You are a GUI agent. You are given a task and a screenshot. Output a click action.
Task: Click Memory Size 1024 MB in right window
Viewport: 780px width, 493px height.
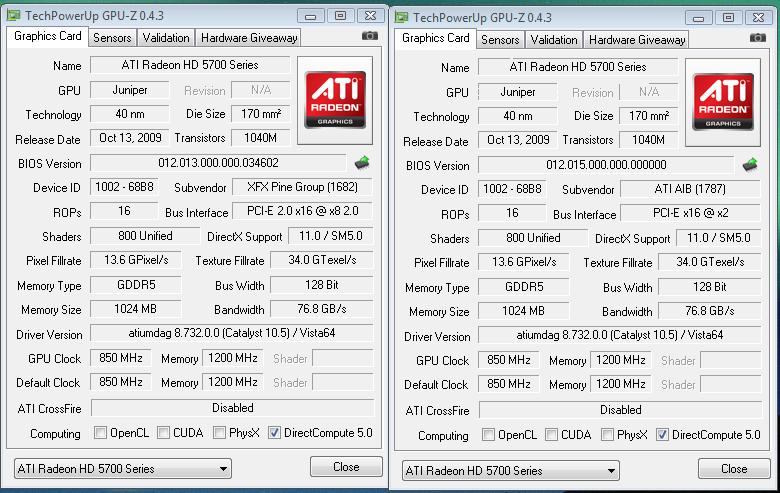coord(523,311)
